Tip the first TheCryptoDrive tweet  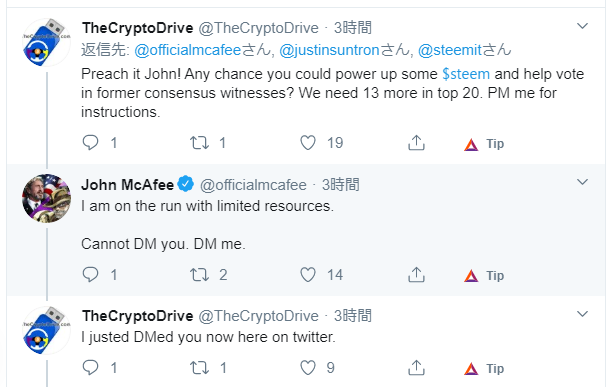(x=484, y=144)
